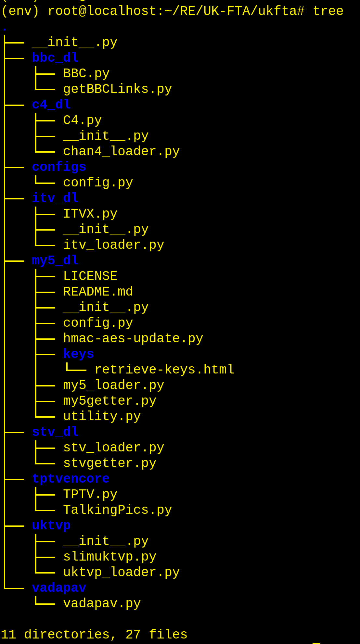360x644 pixels.
Task: Select the LICENSE file entry
Action: 90,276
